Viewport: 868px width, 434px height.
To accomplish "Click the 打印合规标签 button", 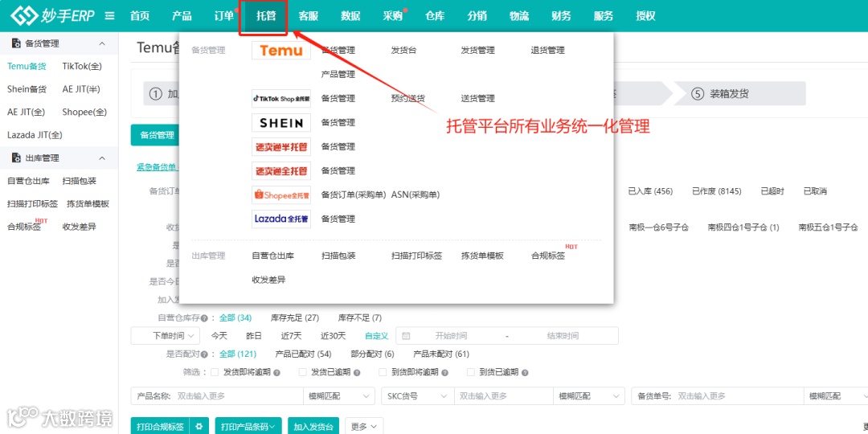I will pyautogui.click(x=161, y=427).
